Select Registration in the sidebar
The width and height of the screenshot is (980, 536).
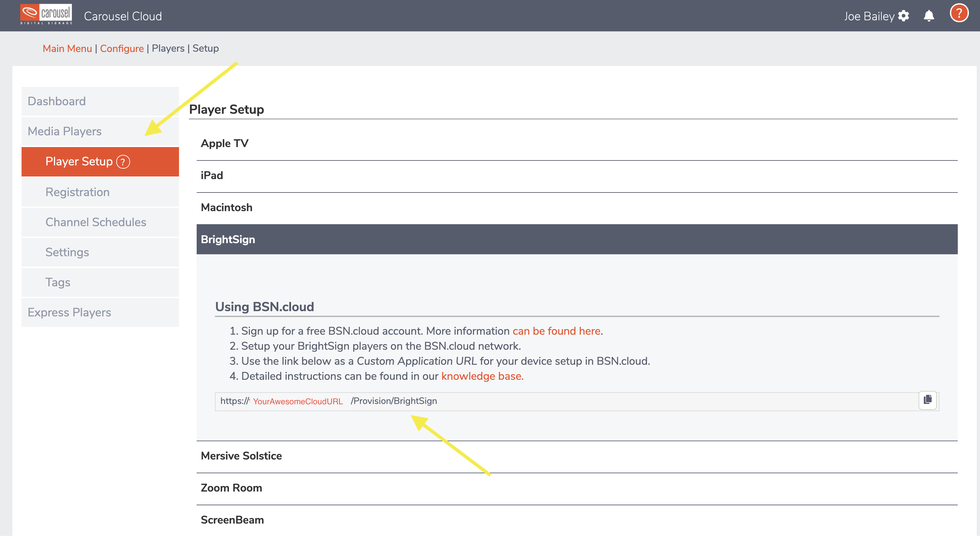coord(77,192)
